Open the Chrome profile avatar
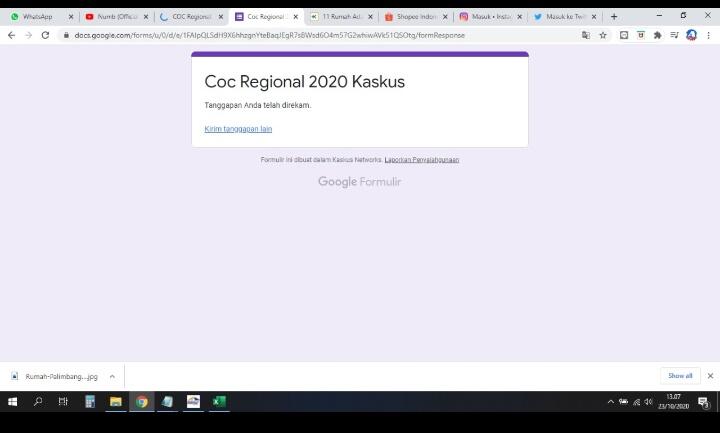This screenshot has width=720, height=433. (691, 35)
